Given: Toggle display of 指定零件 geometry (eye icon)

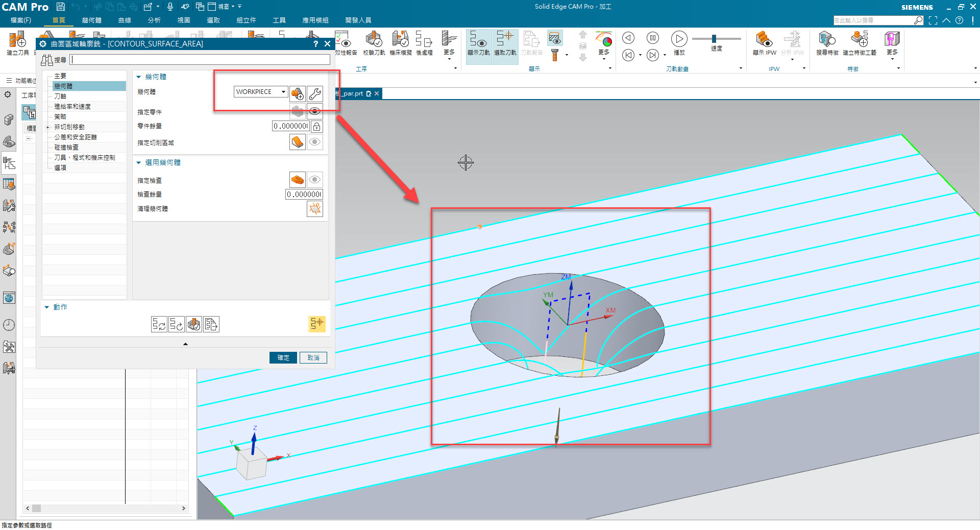Looking at the screenshot, I should tap(315, 111).
